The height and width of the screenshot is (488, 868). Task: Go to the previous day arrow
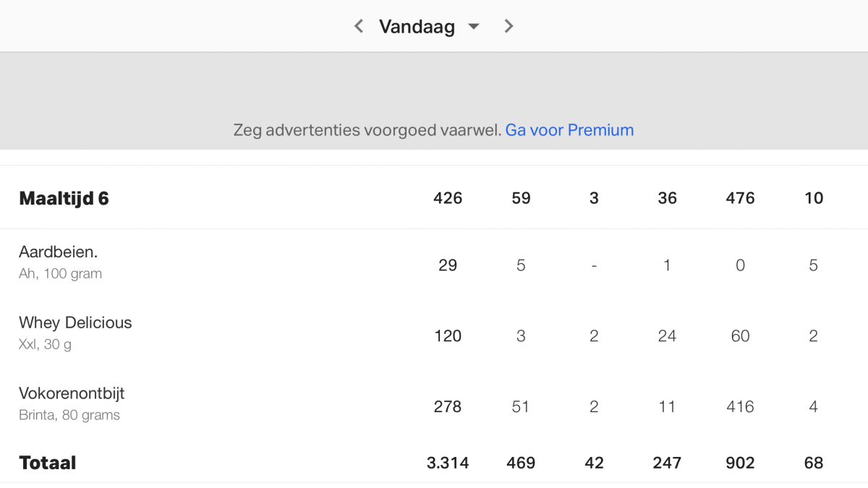point(359,27)
